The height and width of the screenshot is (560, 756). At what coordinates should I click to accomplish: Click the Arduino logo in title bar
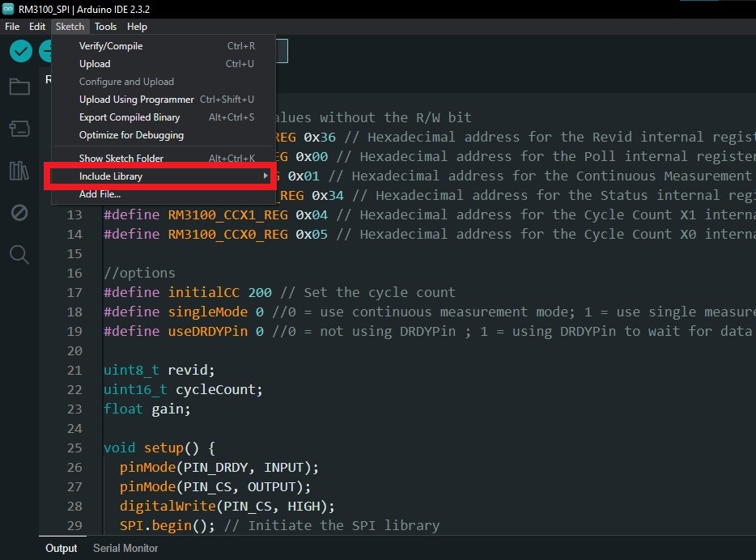[x=8, y=9]
